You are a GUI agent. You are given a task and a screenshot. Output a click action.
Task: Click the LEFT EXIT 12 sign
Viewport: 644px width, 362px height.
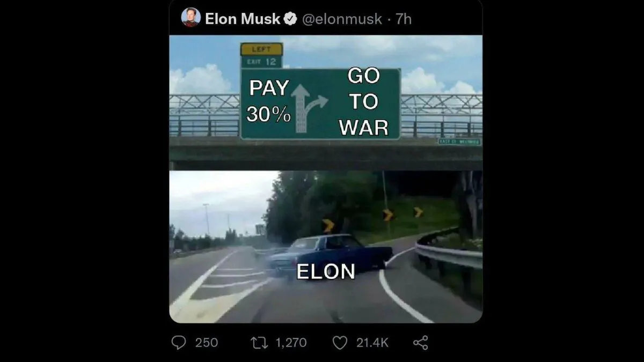pos(261,55)
